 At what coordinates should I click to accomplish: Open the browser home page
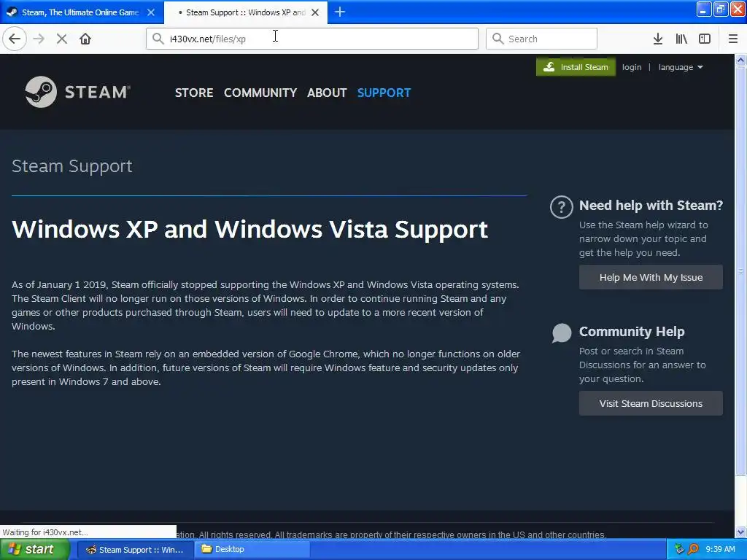[85, 39]
